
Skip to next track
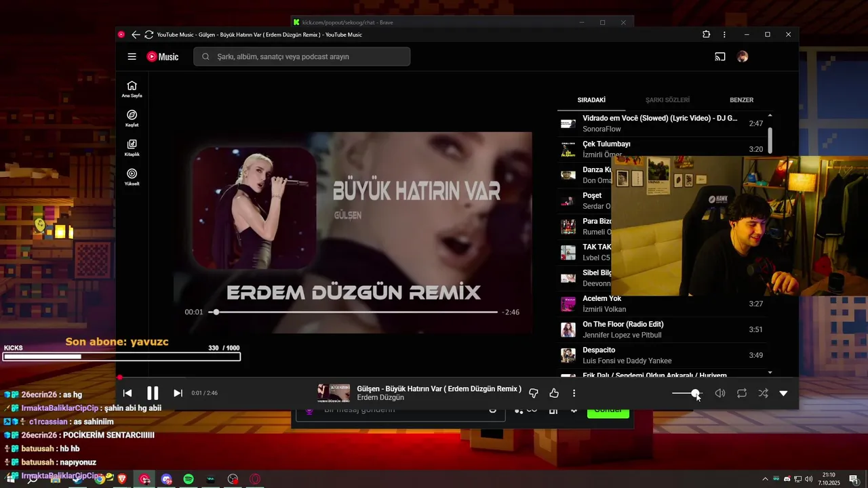point(178,393)
